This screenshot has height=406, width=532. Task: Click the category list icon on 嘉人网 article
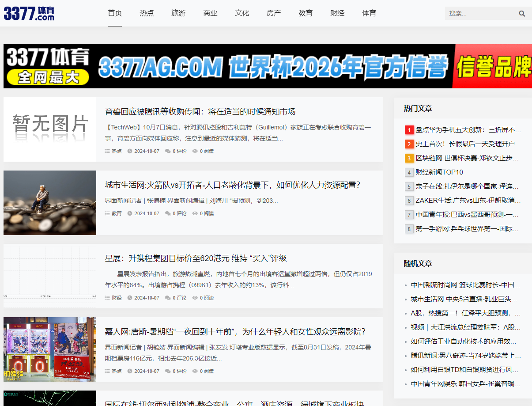(107, 371)
